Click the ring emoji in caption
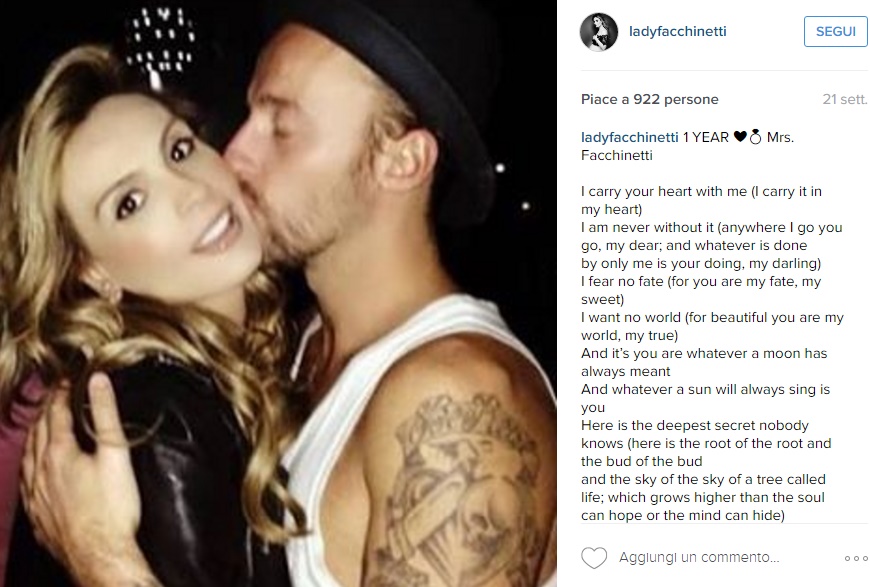The width and height of the screenshot is (870, 587). (x=755, y=136)
